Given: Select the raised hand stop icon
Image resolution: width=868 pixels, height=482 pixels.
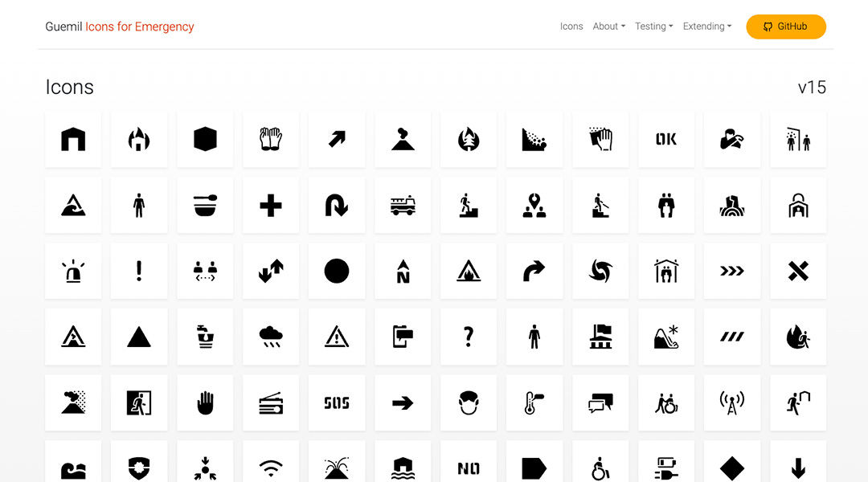Looking at the screenshot, I should tap(205, 403).
